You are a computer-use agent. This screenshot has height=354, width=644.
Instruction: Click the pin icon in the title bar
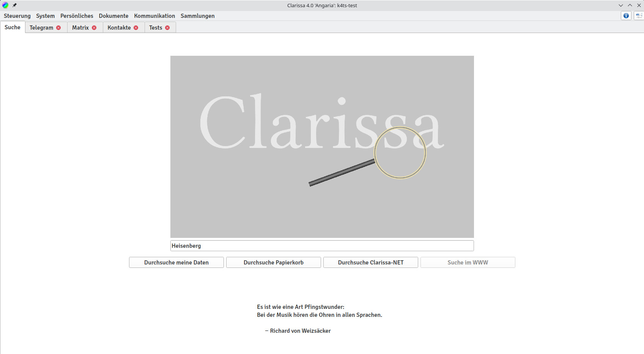(14, 5)
